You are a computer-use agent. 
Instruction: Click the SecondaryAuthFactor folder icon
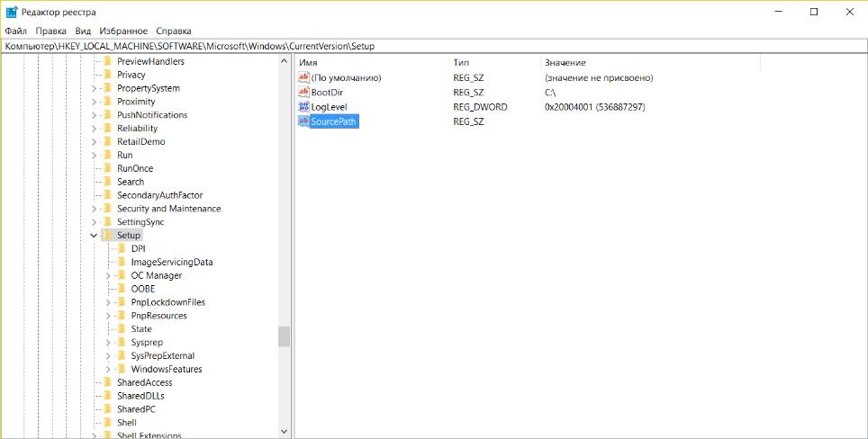click(108, 195)
